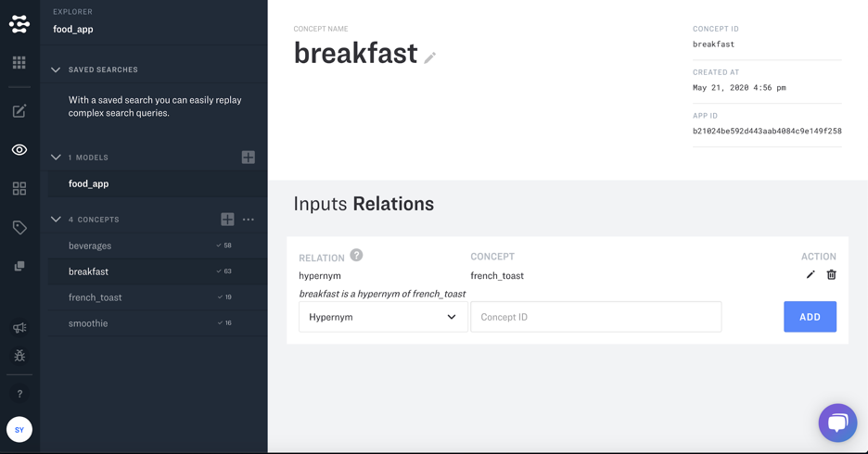Open the apps grid icon in sidebar
868x454 pixels.
coord(19,63)
